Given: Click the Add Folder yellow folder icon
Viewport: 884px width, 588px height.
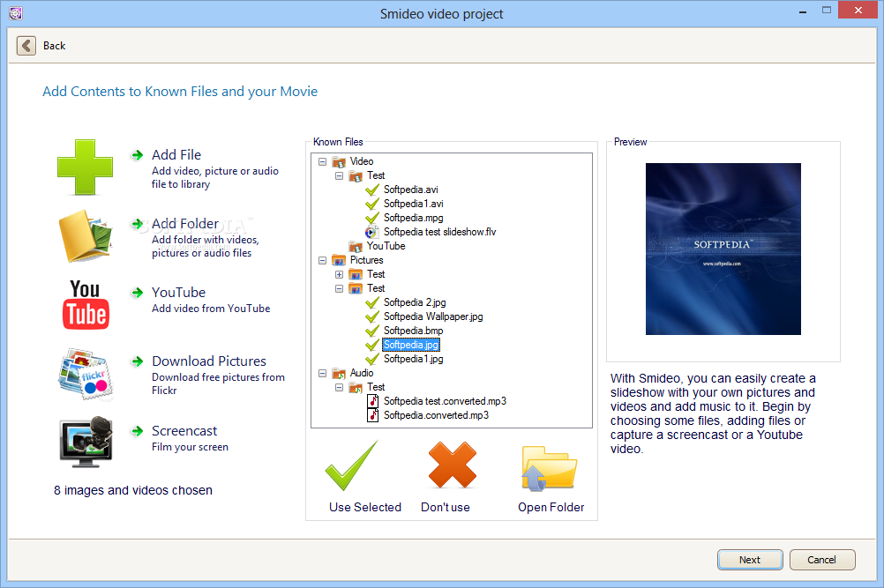Looking at the screenshot, I should (86, 236).
